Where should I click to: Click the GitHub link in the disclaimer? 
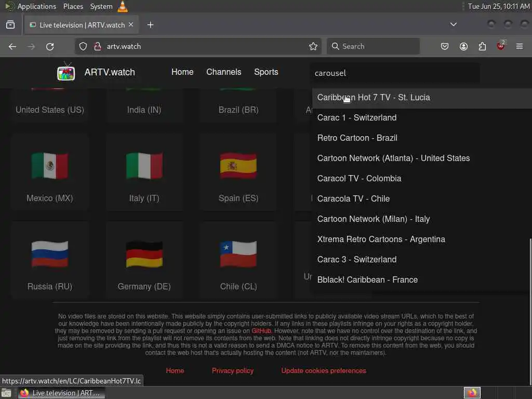pyautogui.click(x=261, y=331)
